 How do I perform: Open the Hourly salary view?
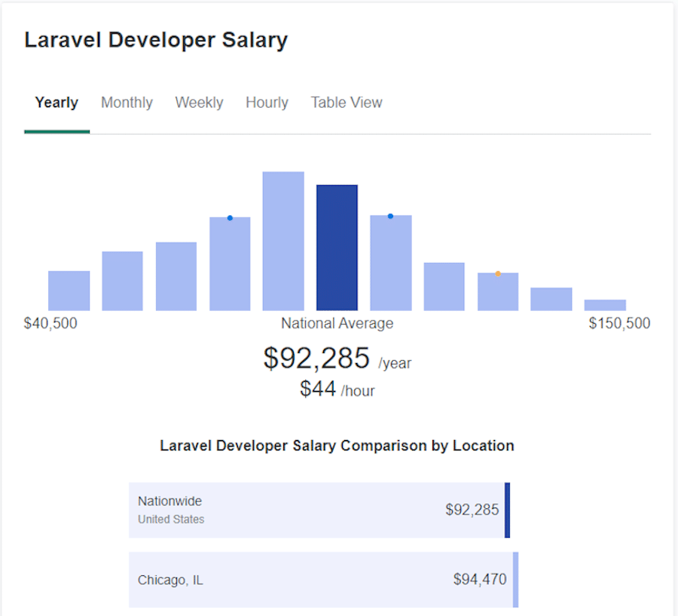[267, 102]
